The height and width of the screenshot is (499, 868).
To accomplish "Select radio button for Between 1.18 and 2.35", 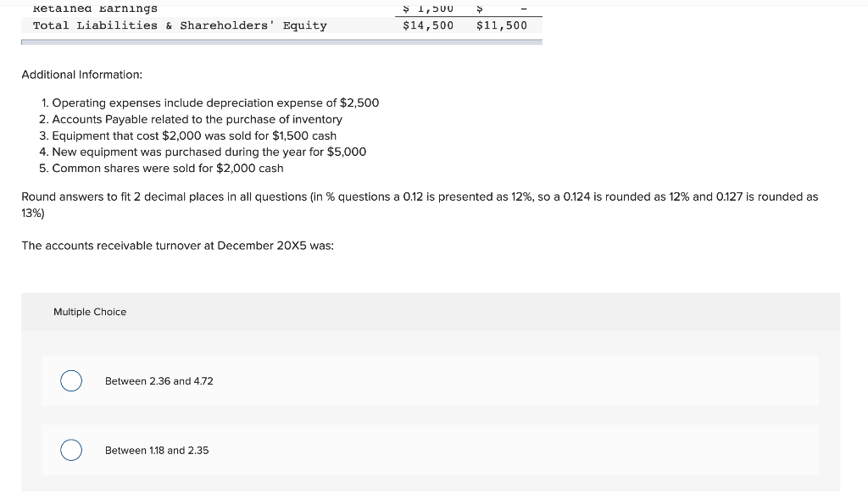I will click(71, 450).
